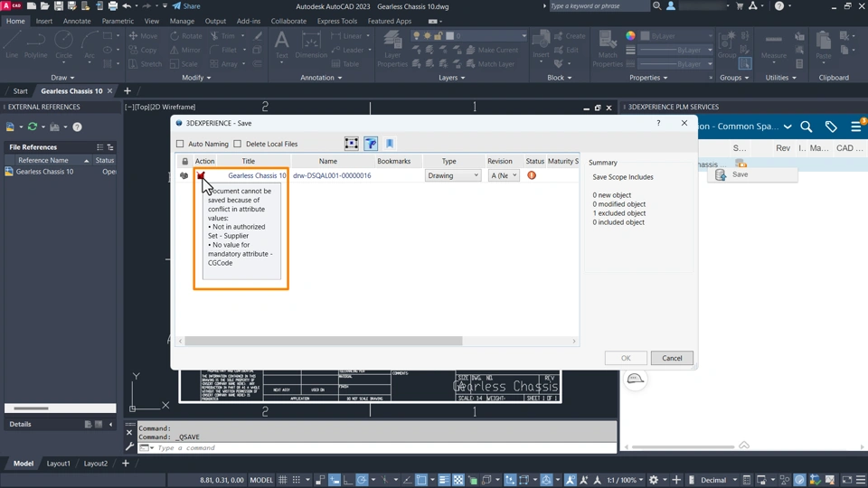
Task: Expand the Properties panel dropdown
Action: point(648,78)
